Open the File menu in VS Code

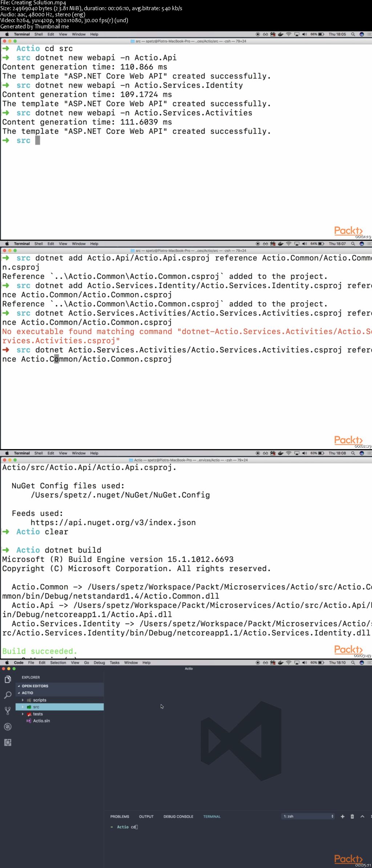pyautogui.click(x=31, y=663)
